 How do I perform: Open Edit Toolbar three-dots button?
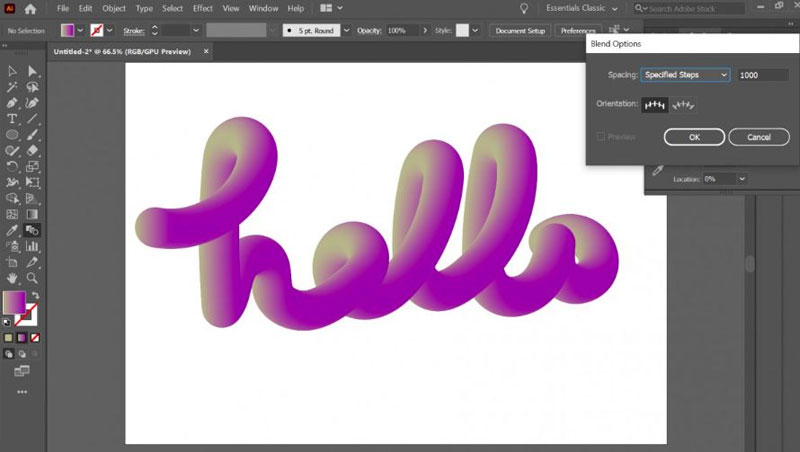[x=22, y=392]
